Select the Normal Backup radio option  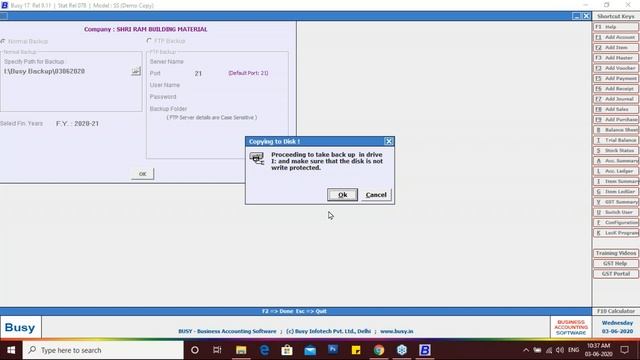tap(3, 41)
